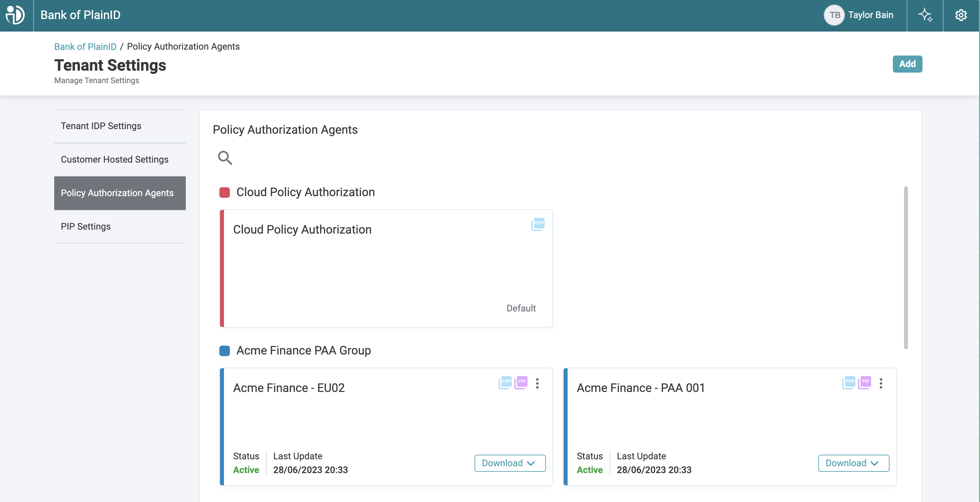Follow the Bank of PlainID breadcrumb link

click(85, 46)
